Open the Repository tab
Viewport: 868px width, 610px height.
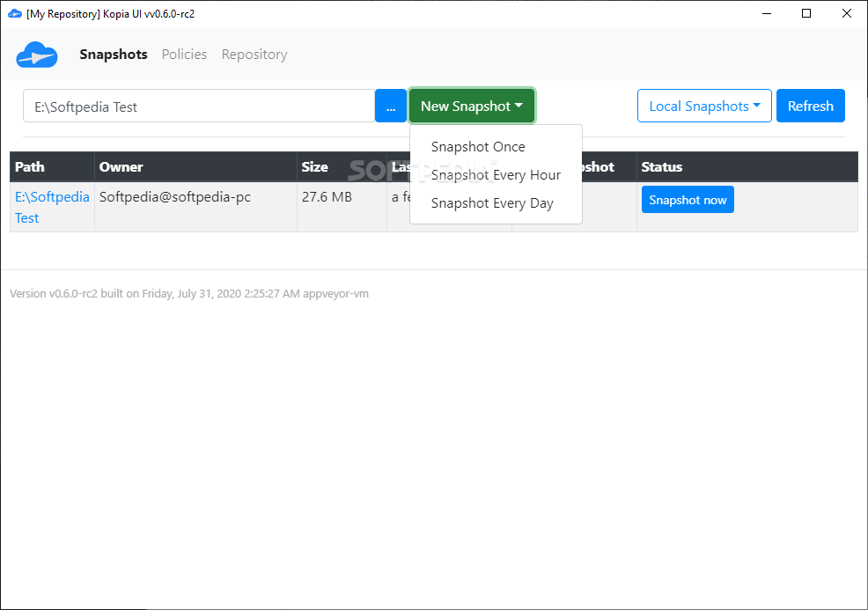click(x=254, y=54)
